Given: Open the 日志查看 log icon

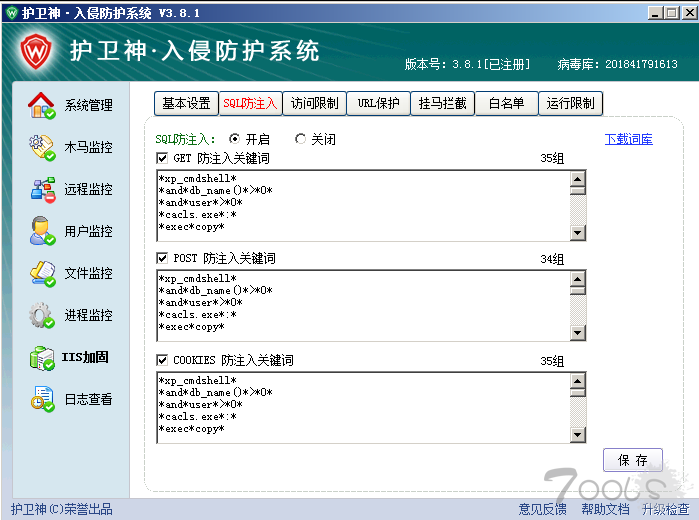Looking at the screenshot, I should tap(42, 399).
